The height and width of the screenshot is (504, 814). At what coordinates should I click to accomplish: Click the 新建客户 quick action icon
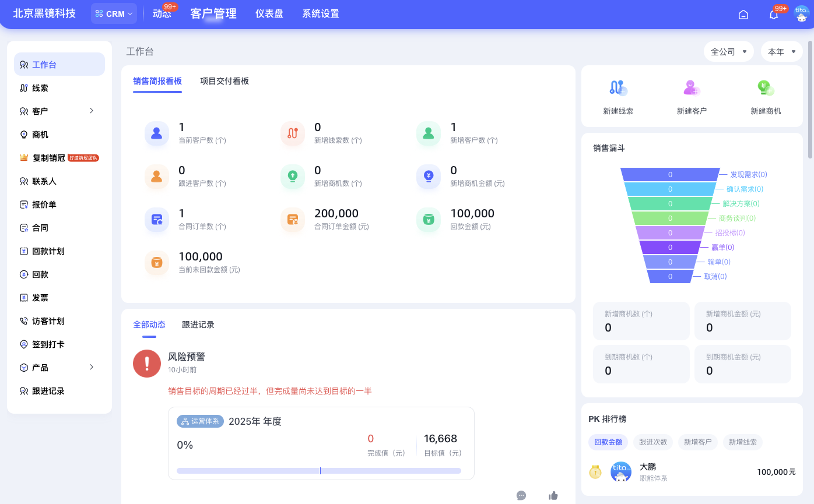coord(692,87)
